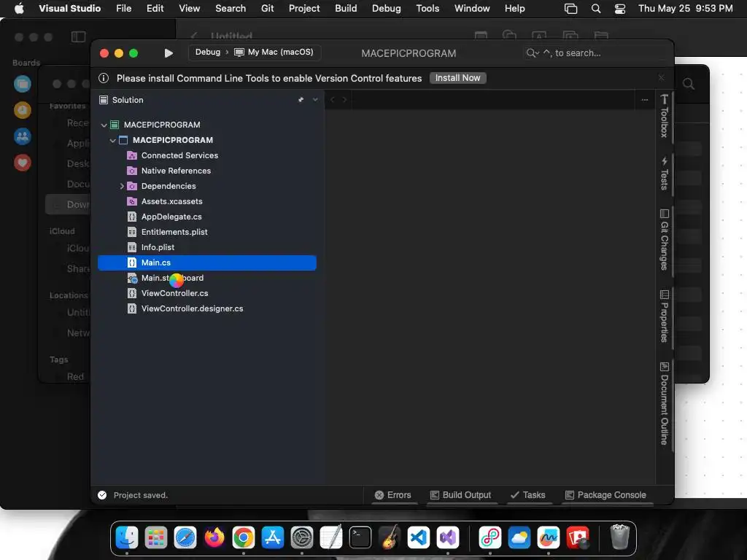
Task: Open the Build menu
Action: point(346,8)
